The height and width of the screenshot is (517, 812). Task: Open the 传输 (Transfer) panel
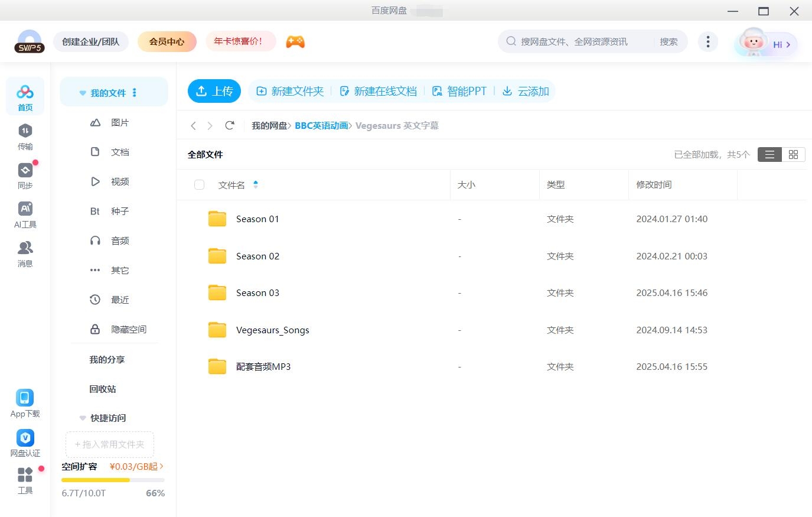coord(25,137)
